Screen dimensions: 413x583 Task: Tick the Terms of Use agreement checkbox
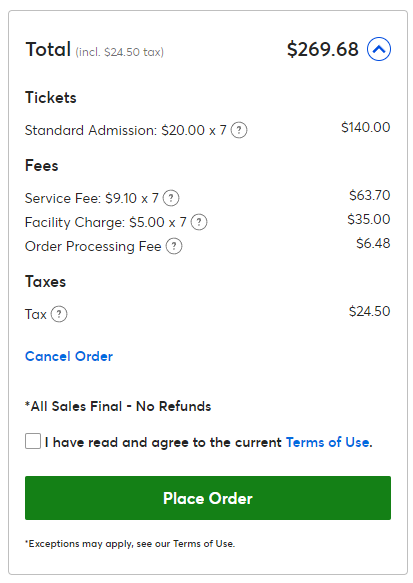click(x=33, y=441)
